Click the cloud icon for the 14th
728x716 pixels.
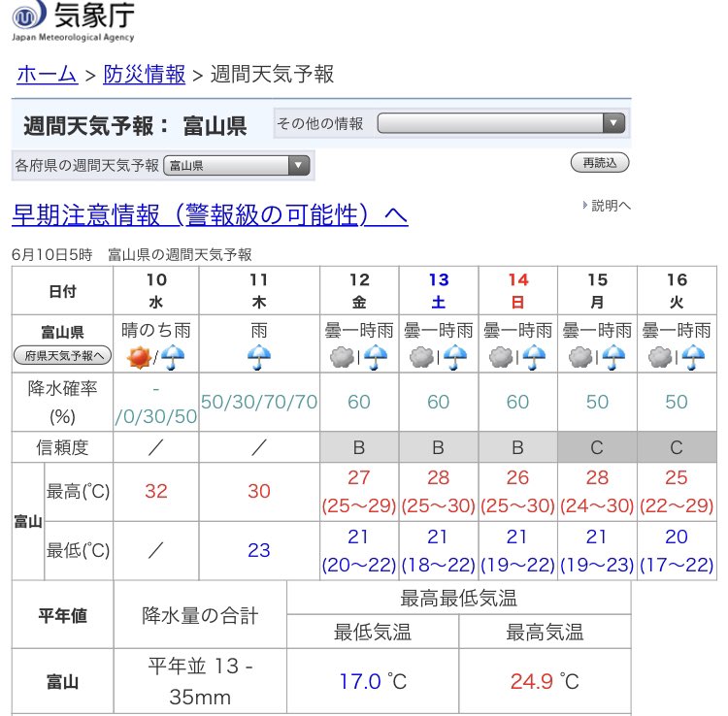click(501, 357)
